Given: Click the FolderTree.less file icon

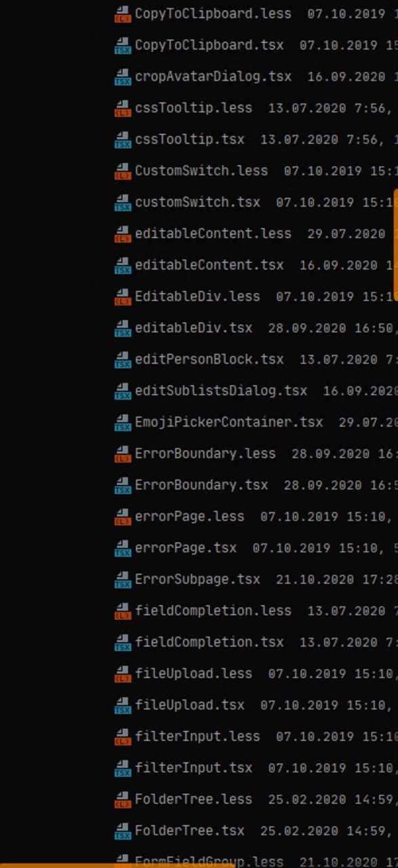Looking at the screenshot, I should [x=123, y=800].
